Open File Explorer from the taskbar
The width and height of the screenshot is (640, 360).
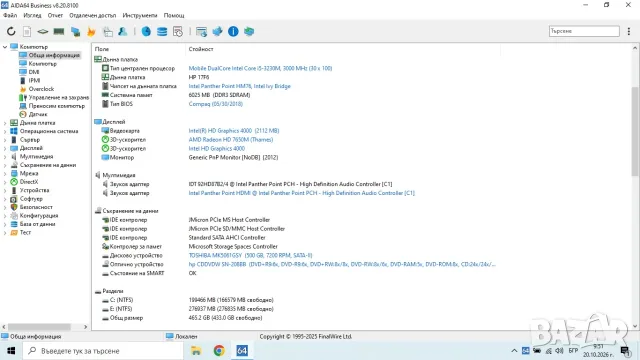pyautogui.click(x=196, y=351)
